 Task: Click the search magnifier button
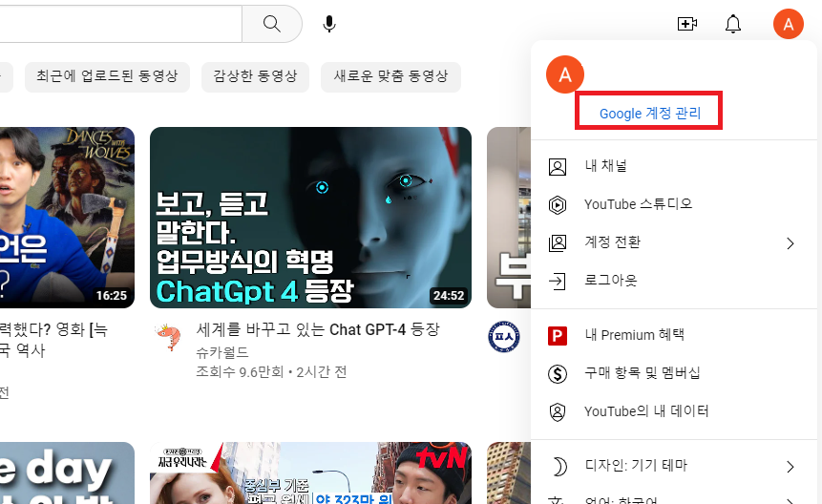coord(271,24)
